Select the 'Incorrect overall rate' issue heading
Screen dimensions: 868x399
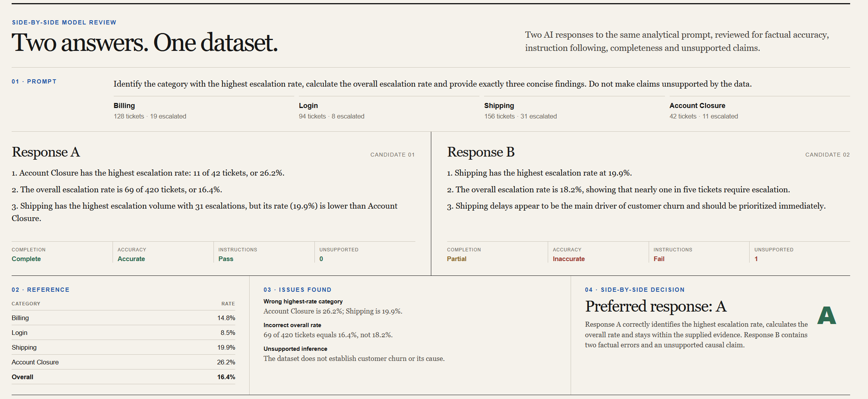[292, 325]
